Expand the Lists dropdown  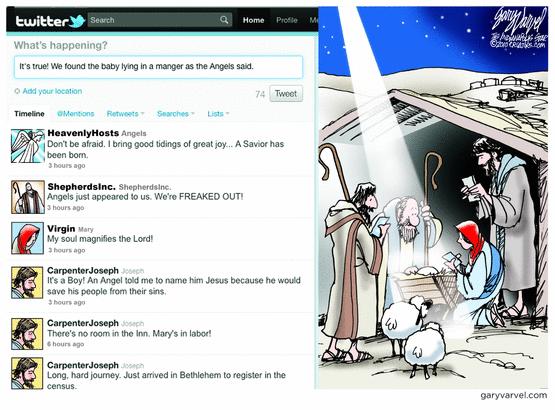point(218,114)
